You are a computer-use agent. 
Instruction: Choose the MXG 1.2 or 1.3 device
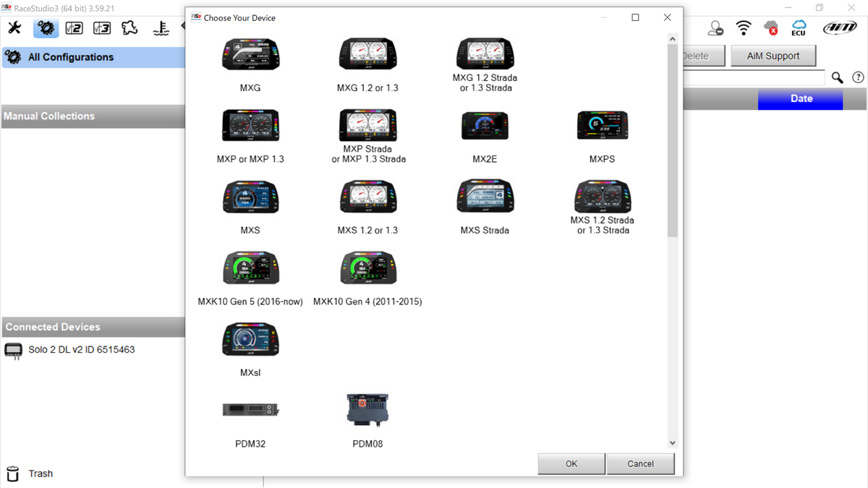[x=367, y=55]
